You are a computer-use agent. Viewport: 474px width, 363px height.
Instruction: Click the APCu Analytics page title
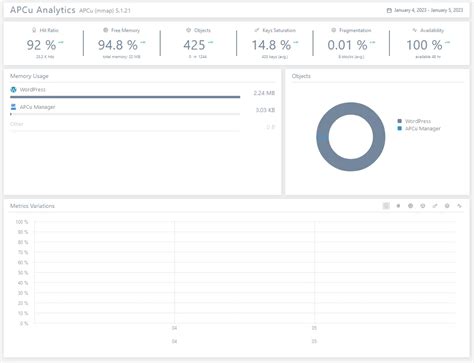(x=43, y=10)
